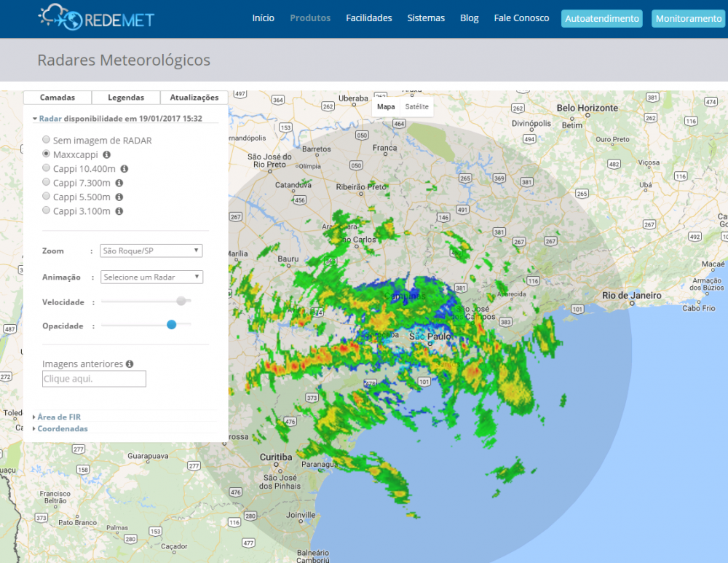
Task: Click the info icon beside Cappi 10.400m
Action: point(123,168)
